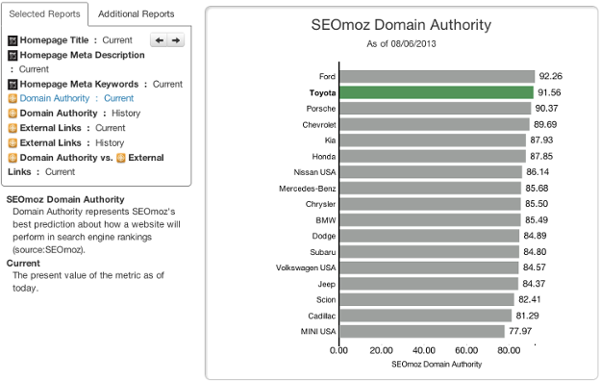Image resolution: width=600 pixels, height=381 pixels.
Task: Click orange icon beside External Links History
Action: click(13, 143)
